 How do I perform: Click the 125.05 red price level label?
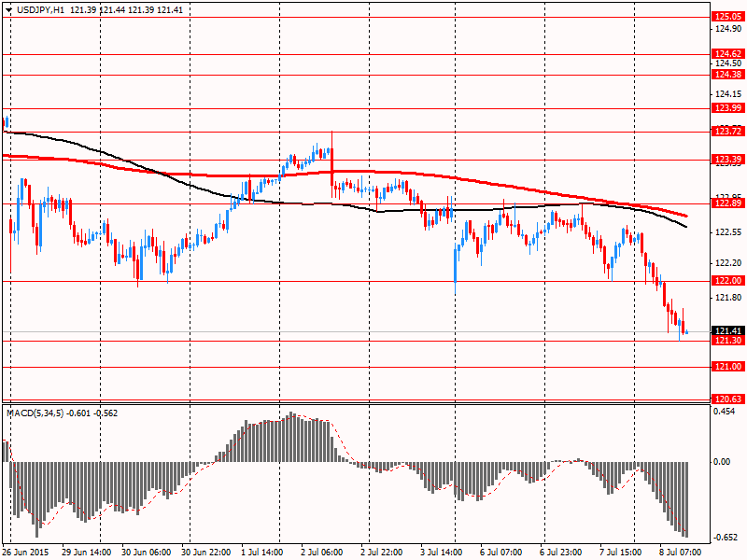click(728, 17)
